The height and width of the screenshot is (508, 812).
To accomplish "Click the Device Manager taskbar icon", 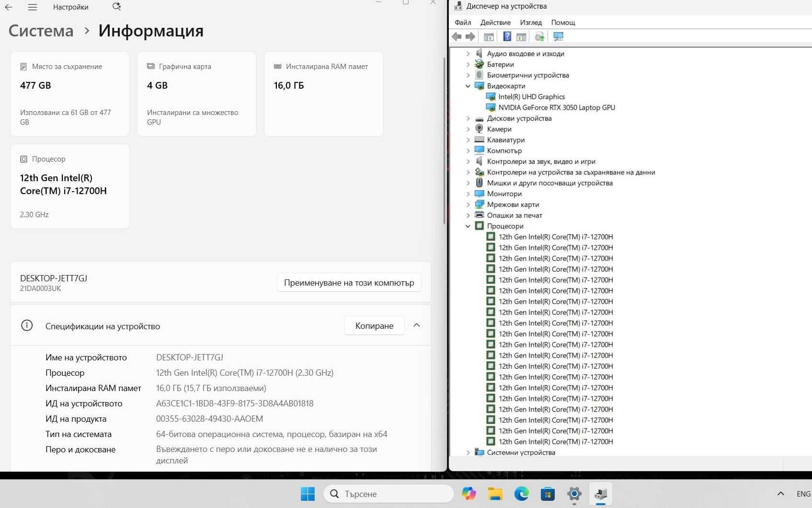I will tap(600, 494).
